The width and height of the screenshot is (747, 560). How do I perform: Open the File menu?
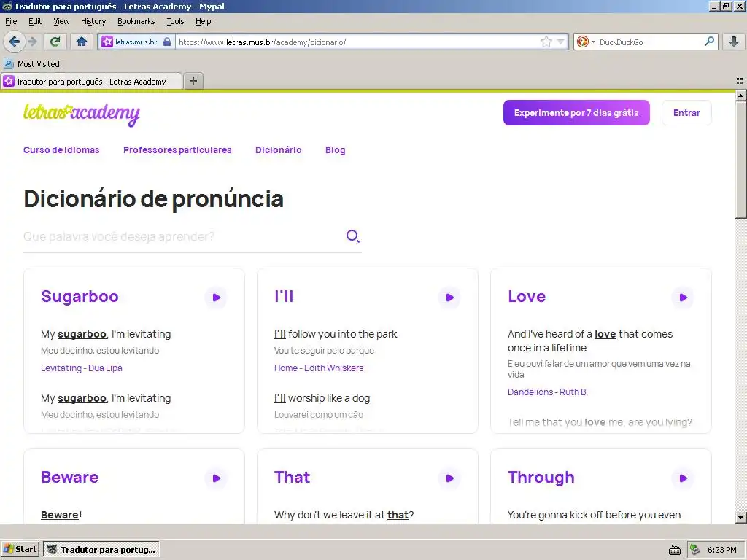click(11, 21)
